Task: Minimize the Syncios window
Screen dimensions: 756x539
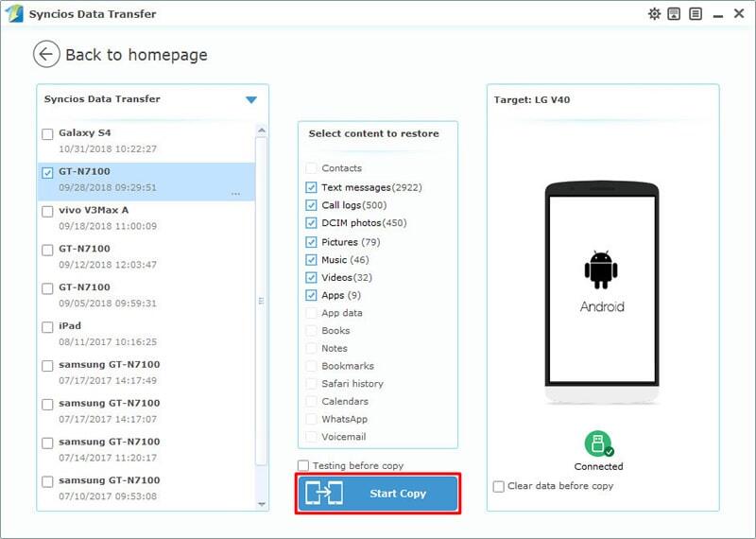Action: tap(718, 15)
